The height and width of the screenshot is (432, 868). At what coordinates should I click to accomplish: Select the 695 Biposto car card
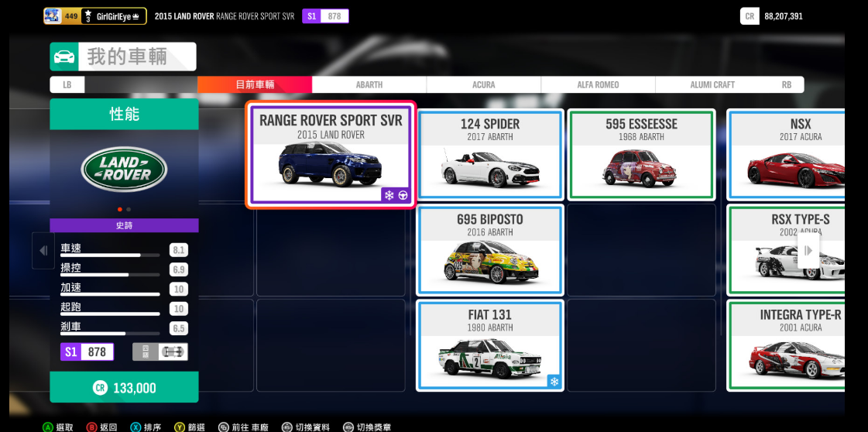click(490, 250)
